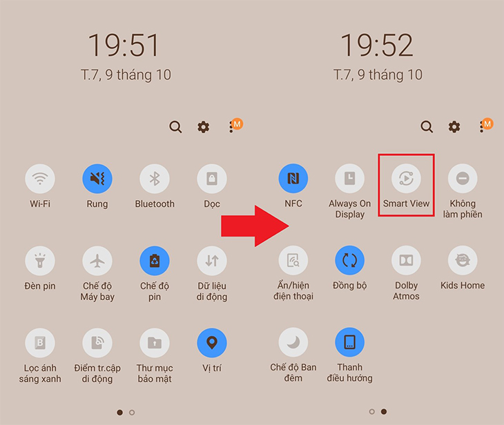Tap the 19:51 clock display
Screen dimensions: 504x425
point(124,46)
